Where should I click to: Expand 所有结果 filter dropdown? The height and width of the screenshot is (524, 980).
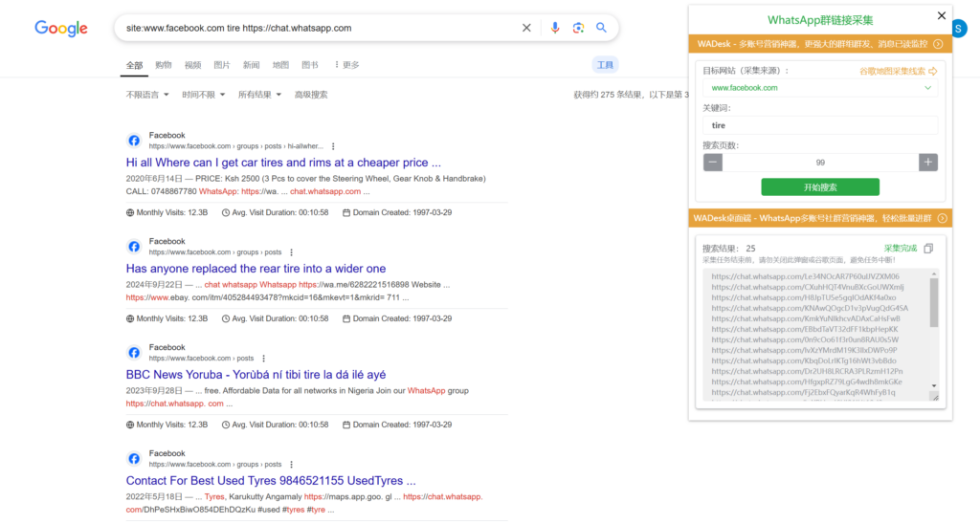point(259,95)
